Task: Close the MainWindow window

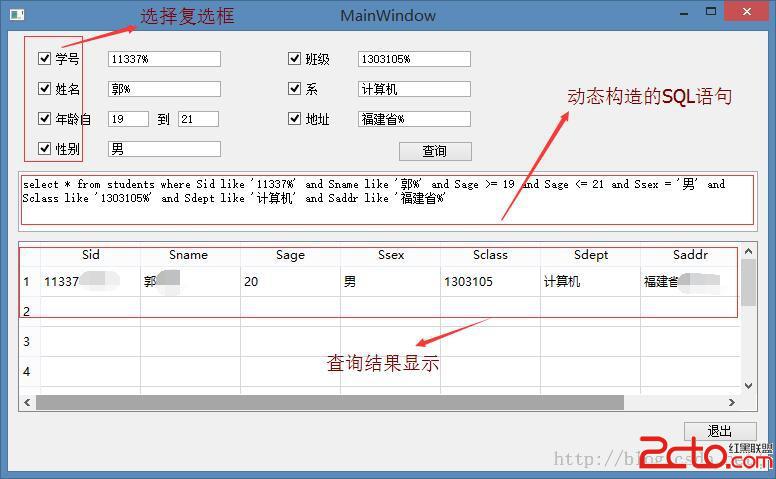Action: pyautogui.click(x=747, y=11)
